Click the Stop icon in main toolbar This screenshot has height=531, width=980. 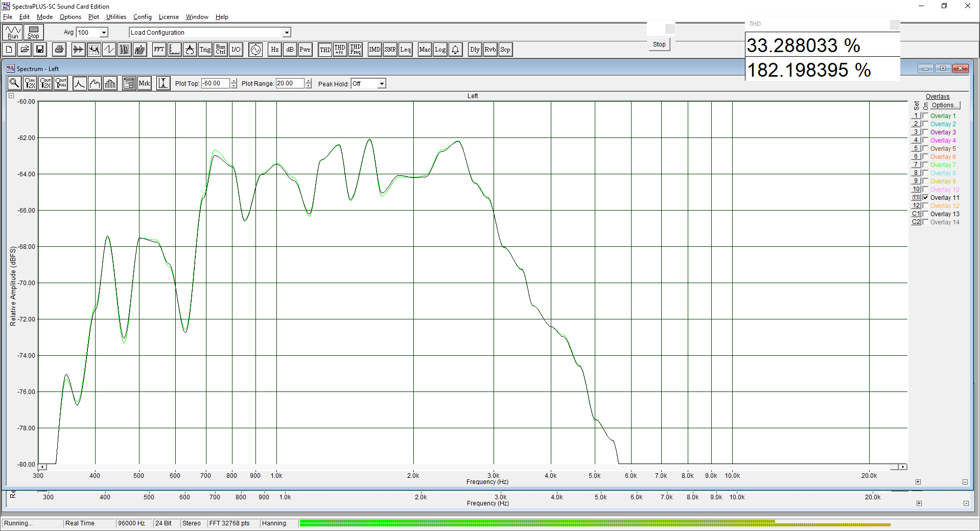(x=33, y=32)
